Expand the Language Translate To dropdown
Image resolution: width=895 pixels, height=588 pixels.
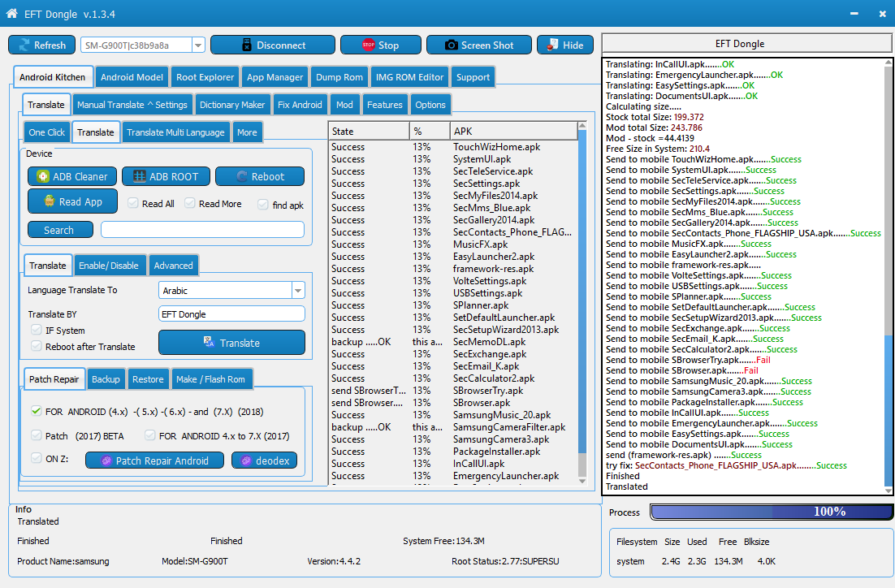[x=298, y=290]
